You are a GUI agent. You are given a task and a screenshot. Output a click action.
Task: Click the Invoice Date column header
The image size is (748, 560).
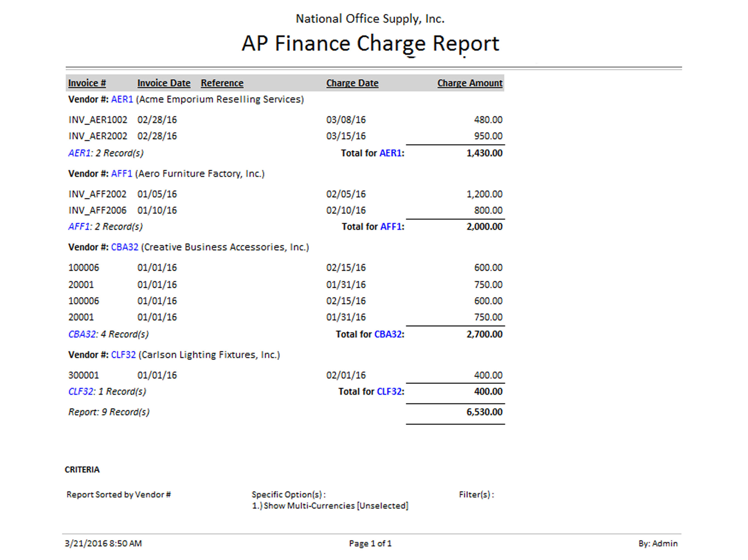(x=164, y=83)
